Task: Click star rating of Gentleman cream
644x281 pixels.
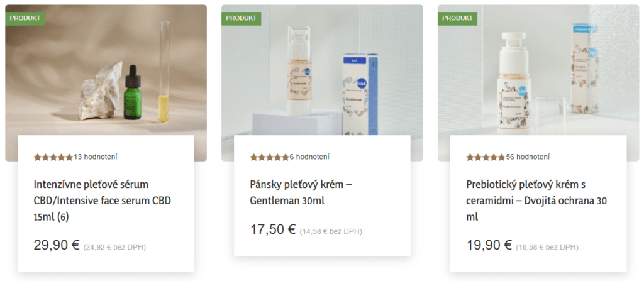Action: [x=269, y=157]
